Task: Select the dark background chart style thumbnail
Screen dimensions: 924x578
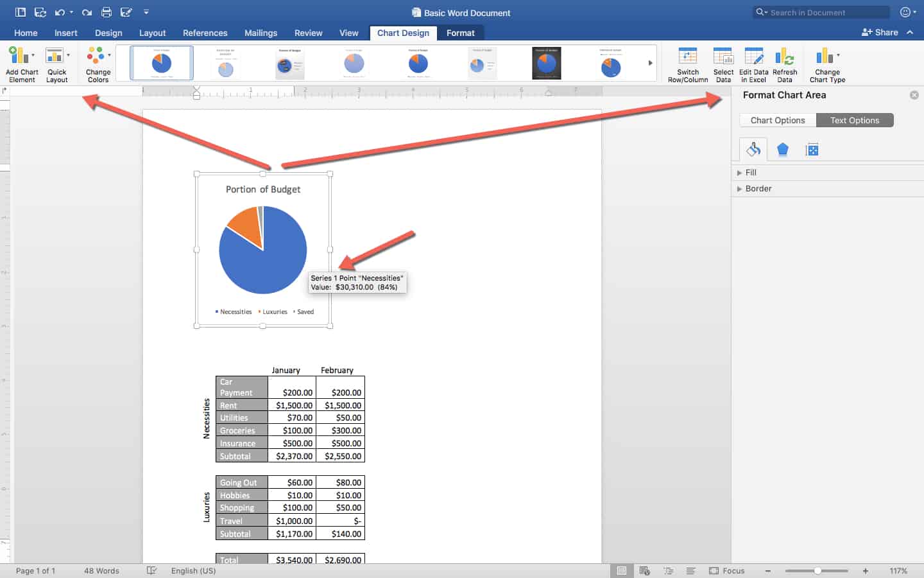Action: [546, 63]
